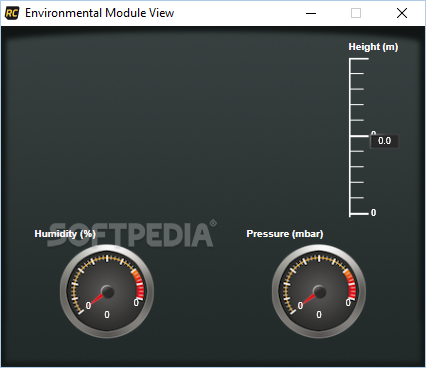Image resolution: width=426 pixels, height=368 pixels.
Task: Click the 0 at Height scale bottom
Action: pyautogui.click(x=373, y=213)
